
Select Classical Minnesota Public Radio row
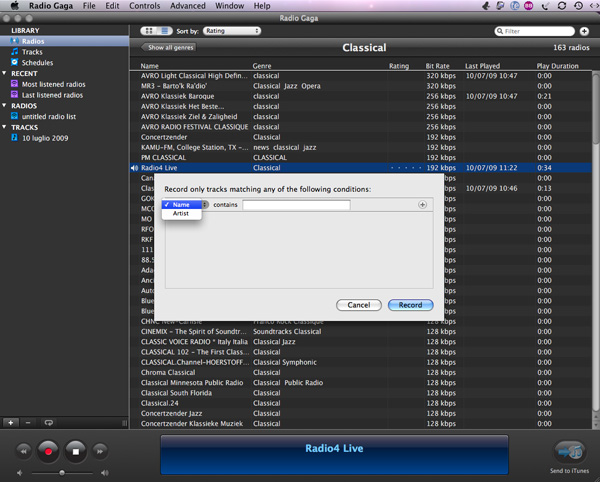point(360,383)
